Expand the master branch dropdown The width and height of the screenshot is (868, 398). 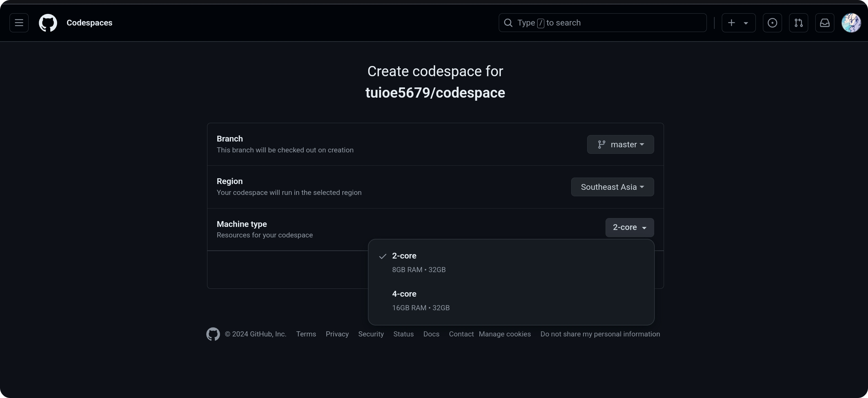[x=620, y=145]
